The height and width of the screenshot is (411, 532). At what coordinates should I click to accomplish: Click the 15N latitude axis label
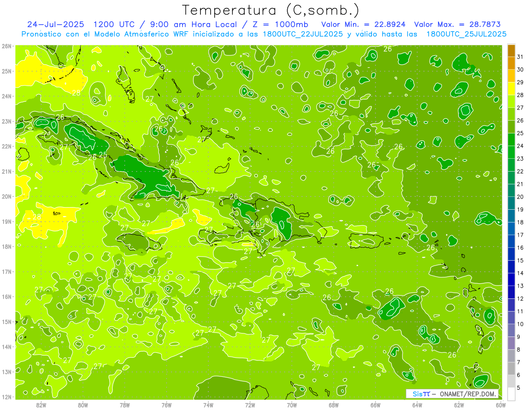click(x=7, y=321)
